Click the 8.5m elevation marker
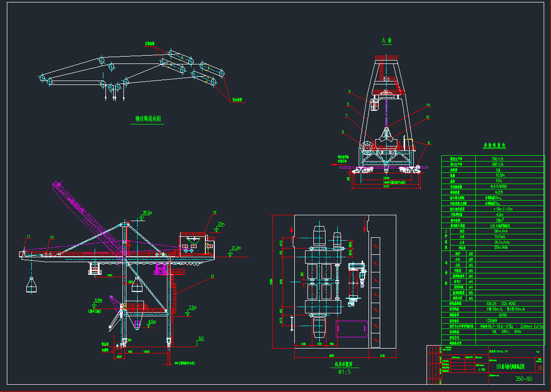The width and height of the screenshot is (551, 392). (99, 300)
